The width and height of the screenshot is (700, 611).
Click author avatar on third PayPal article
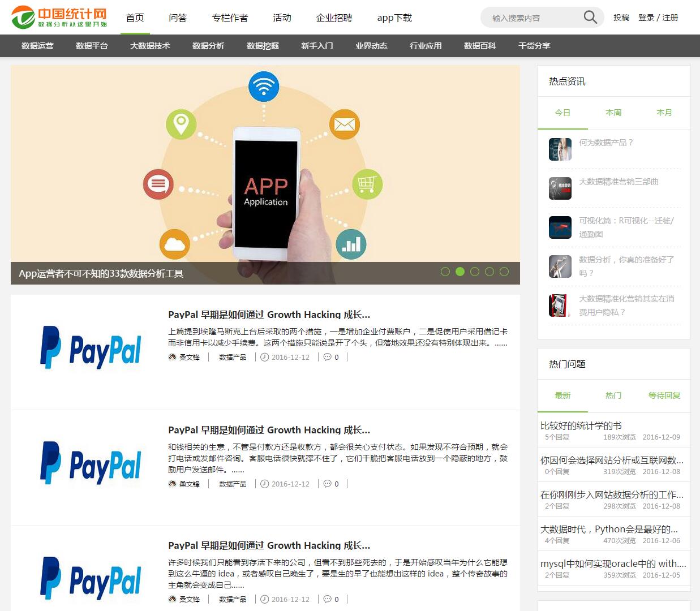tap(172, 599)
